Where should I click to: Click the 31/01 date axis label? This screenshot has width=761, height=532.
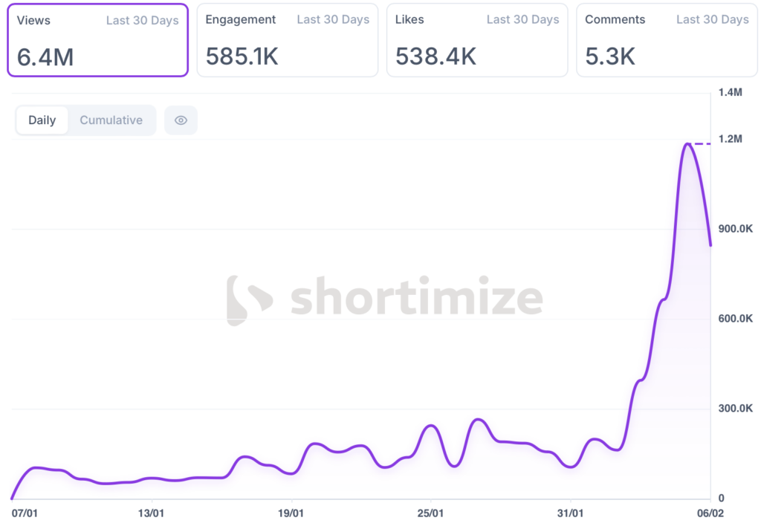point(570,513)
